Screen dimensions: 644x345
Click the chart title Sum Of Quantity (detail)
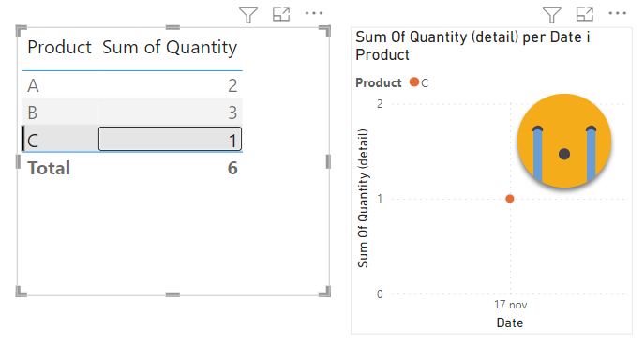click(x=472, y=46)
